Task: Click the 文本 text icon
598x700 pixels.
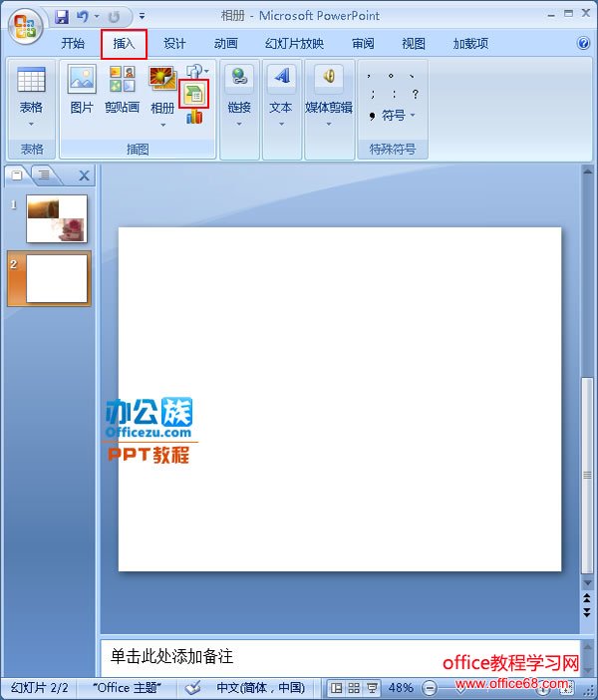Action: coord(281,77)
